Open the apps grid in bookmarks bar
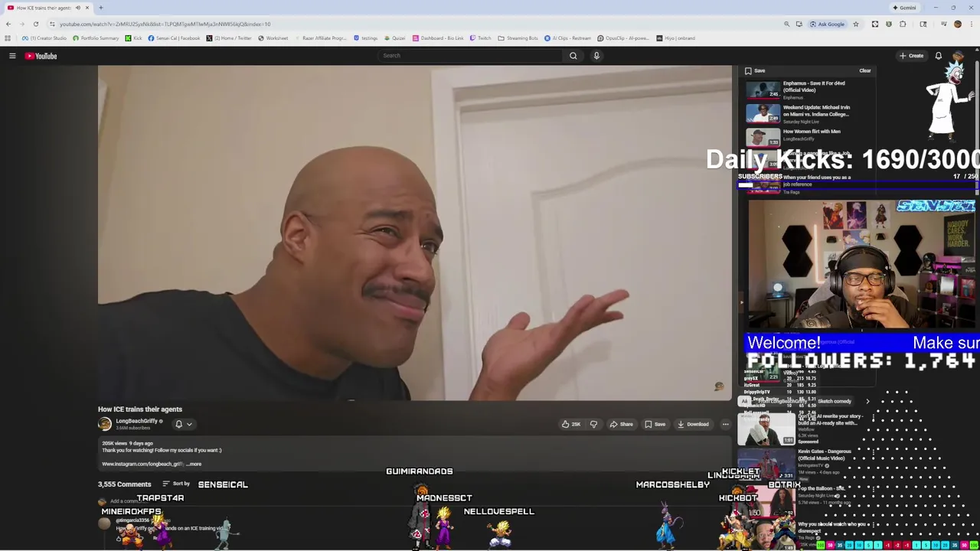 8,38
